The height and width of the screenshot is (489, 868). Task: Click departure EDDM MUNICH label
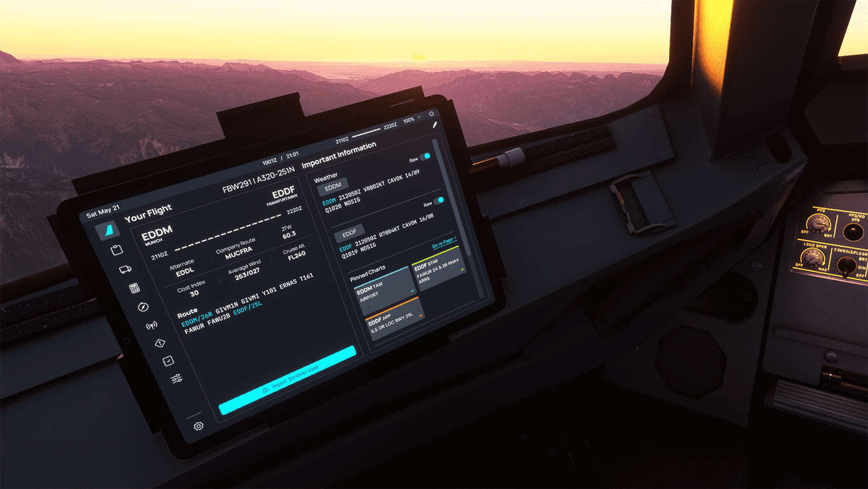[157, 236]
